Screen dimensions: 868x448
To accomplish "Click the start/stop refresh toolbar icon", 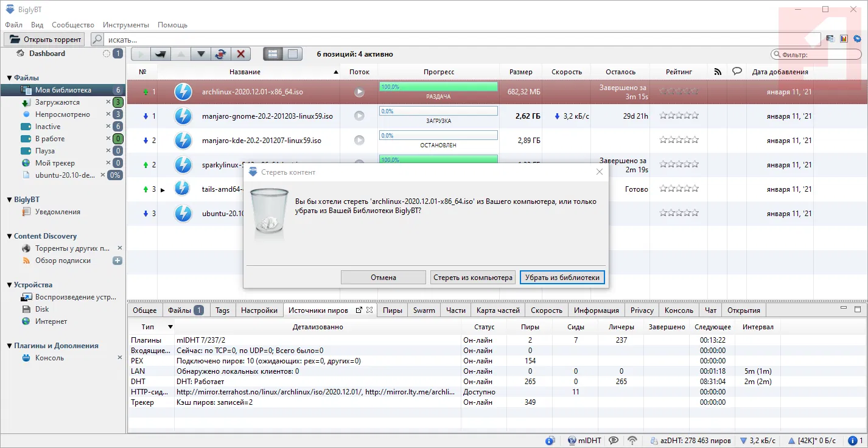I will pos(220,54).
